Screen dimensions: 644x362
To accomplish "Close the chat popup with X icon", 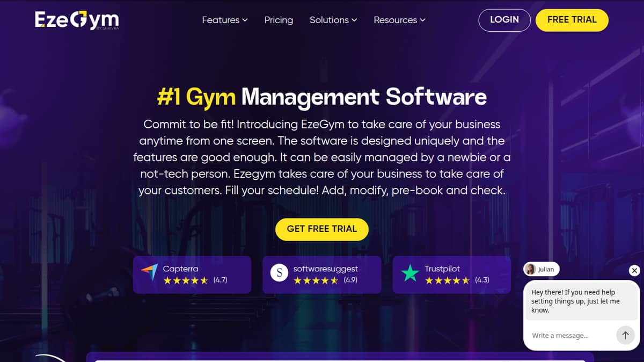I will (x=634, y=271).
